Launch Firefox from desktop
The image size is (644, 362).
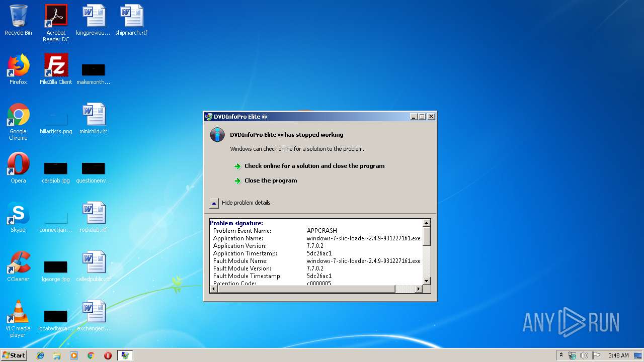pyautogui.click(x=18, y=69)
